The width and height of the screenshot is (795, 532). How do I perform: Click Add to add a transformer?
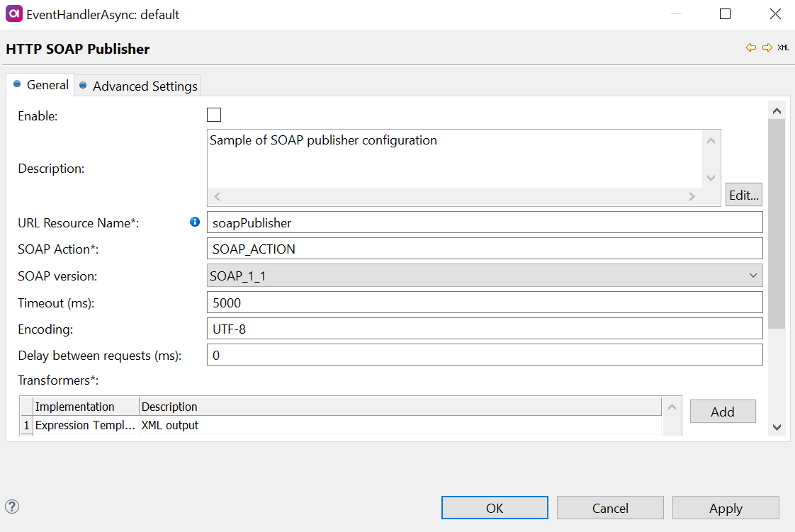[x=722, y=412]
